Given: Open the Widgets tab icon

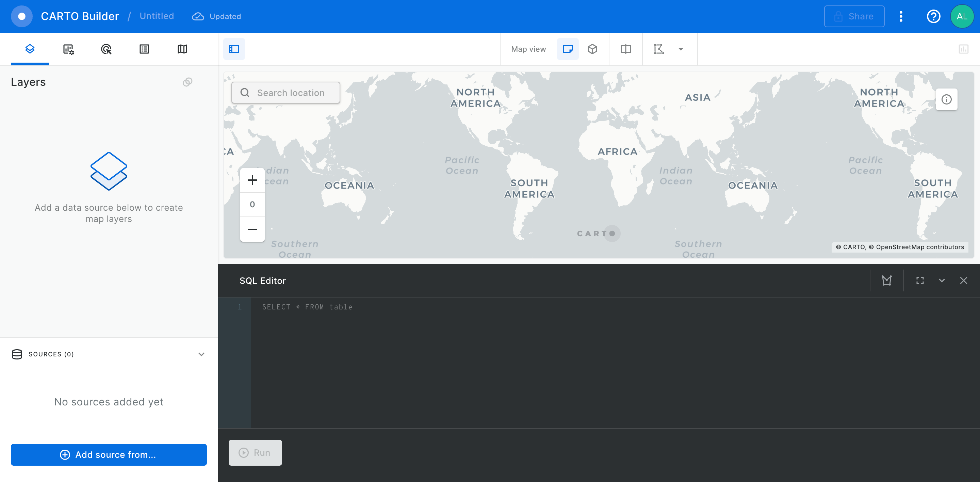Looking at the screenshot, I should [68, 49].
